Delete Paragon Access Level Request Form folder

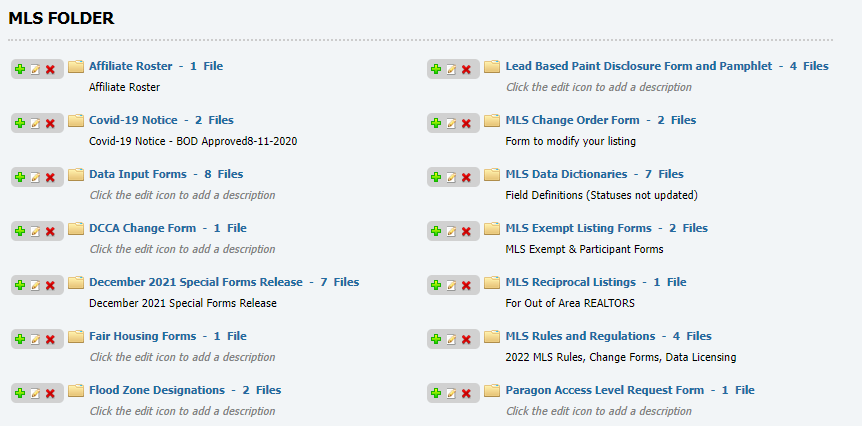click(x=466, y=393)
